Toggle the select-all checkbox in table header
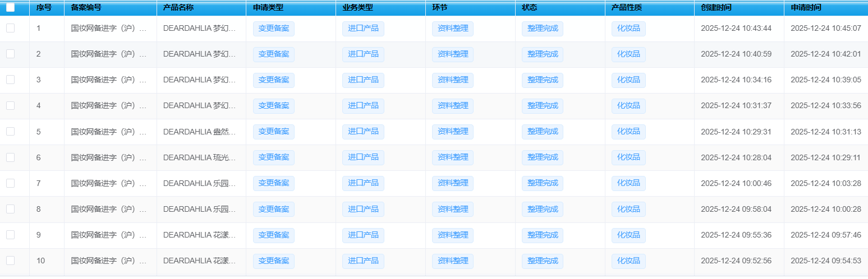 click(11, 8)
